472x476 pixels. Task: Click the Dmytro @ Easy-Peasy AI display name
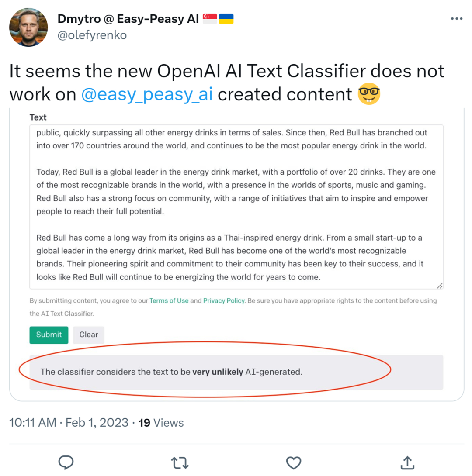click(127, 19)
